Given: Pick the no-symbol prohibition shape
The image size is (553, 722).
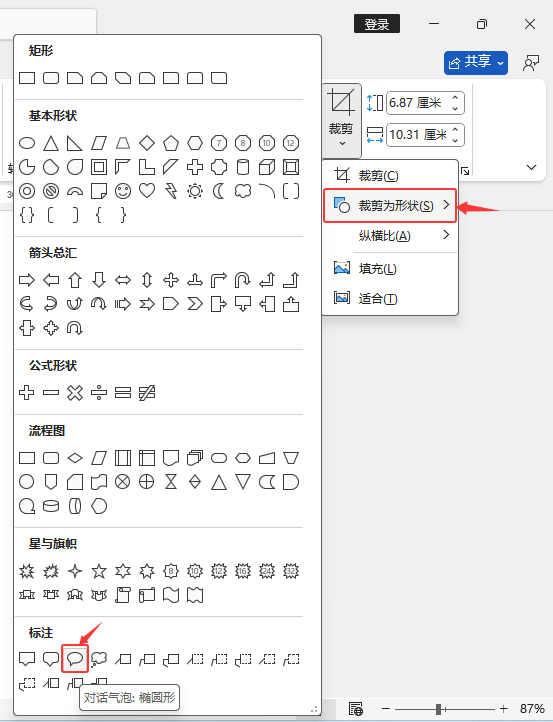Looking at the screenshot, I should point(51,191).
